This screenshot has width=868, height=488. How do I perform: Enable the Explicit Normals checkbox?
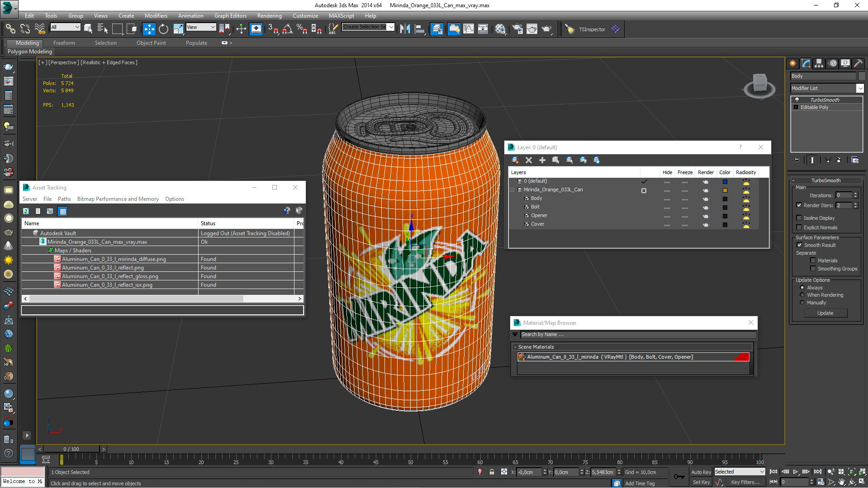click(799, 227)
